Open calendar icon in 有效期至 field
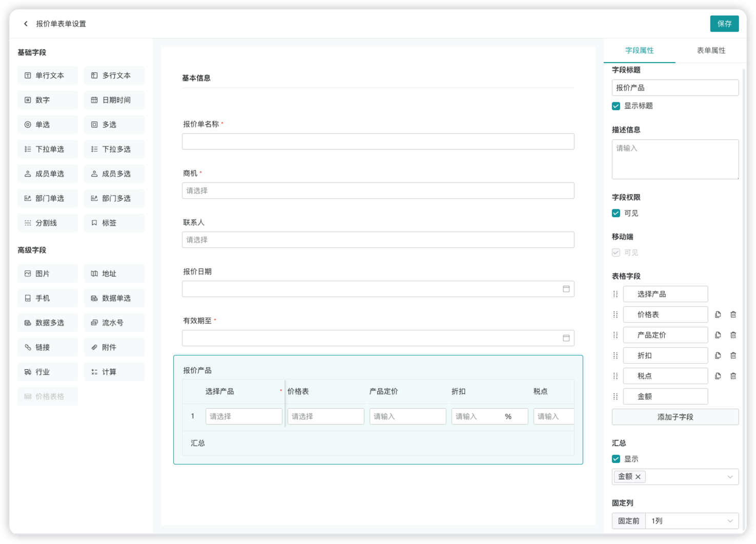 (x=566, y=338)
